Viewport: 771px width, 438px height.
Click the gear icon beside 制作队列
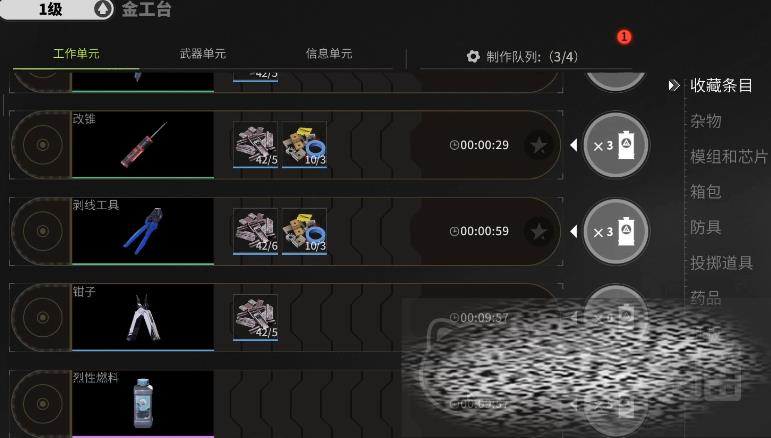(473, 57)
